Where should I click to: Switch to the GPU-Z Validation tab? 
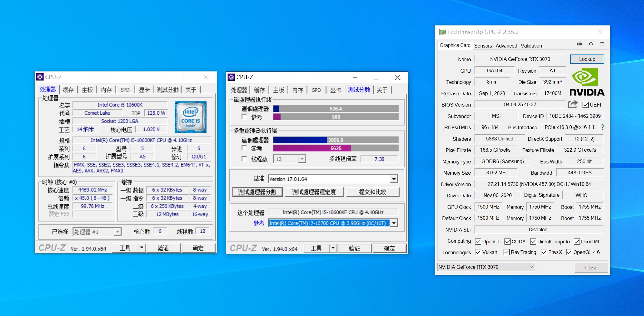pyautogui.click(x=531, y=46)
